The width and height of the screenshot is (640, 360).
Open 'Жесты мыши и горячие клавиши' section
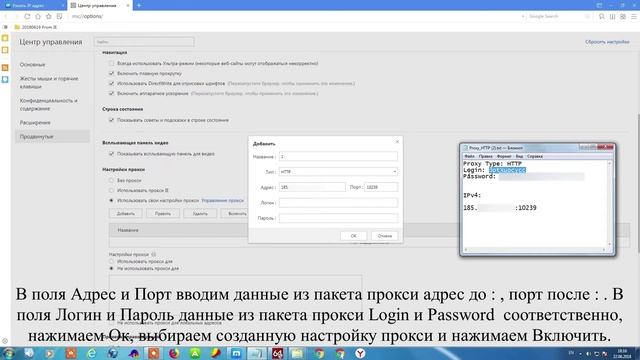point(49,82)
